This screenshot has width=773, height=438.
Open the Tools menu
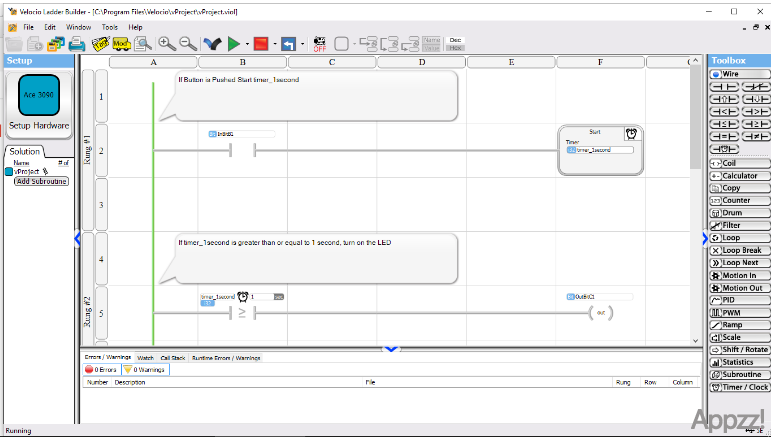[x=109, y=27]
